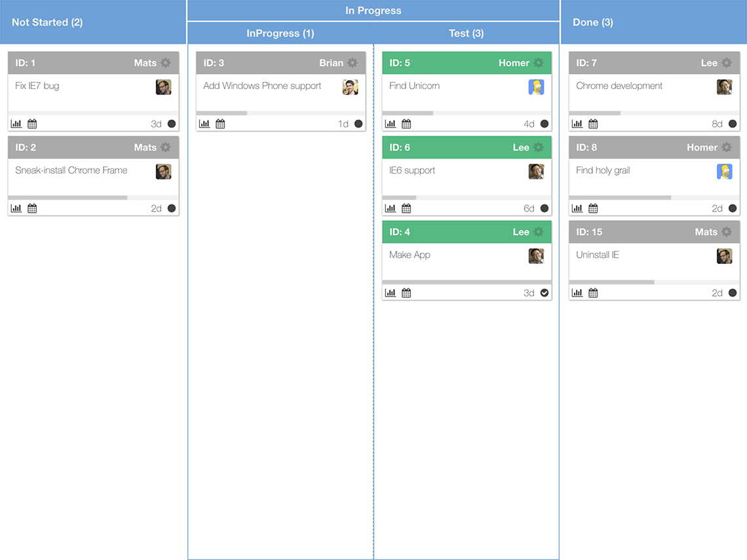Select the Test (3) column header
The width and height of the screenshot is (747, 560).
(x=467, y=33)
